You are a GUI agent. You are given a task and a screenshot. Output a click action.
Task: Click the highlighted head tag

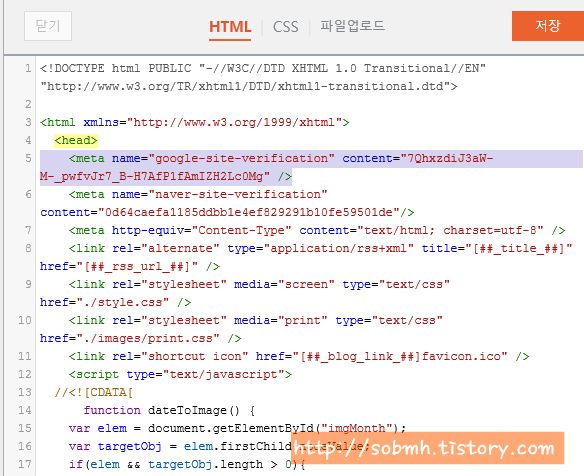(76, 140)
